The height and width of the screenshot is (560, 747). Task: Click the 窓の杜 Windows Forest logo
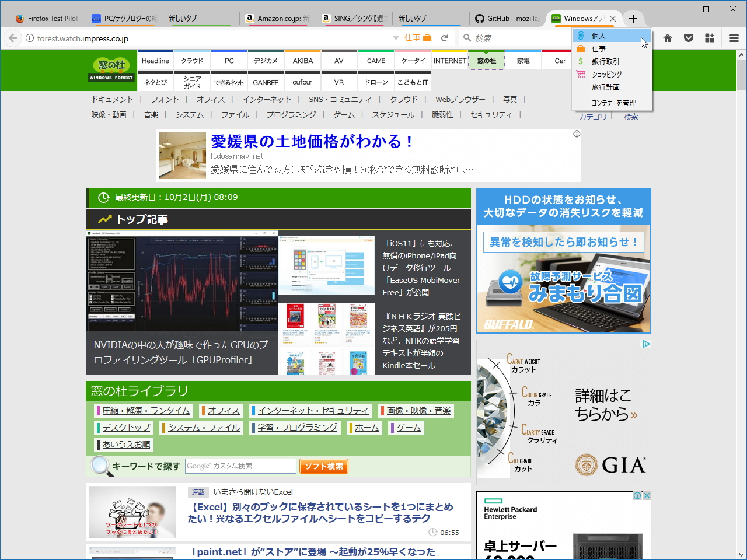(111, 70)
